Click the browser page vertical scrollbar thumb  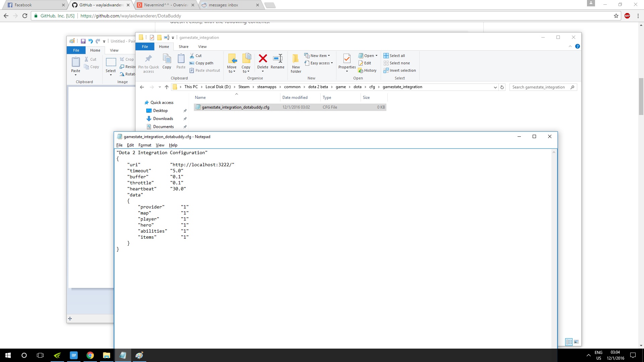click(641, 96)
